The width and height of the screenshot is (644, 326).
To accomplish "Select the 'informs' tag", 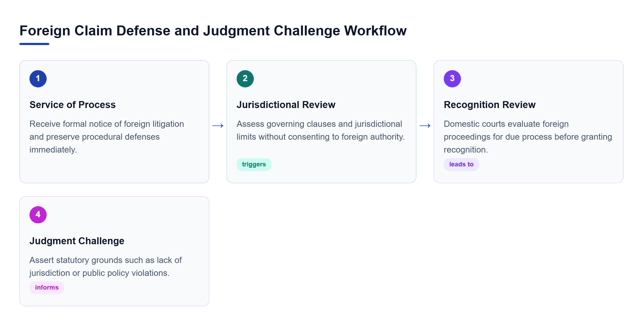I will tap(47, 287).
